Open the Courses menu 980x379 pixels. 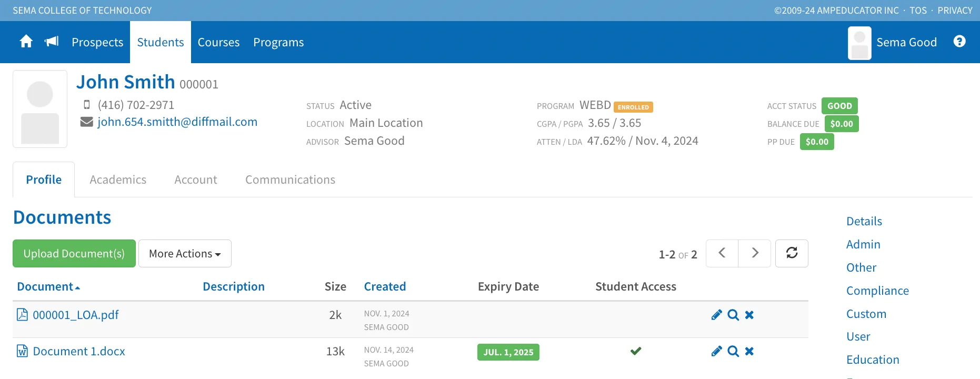pos(218,42)
